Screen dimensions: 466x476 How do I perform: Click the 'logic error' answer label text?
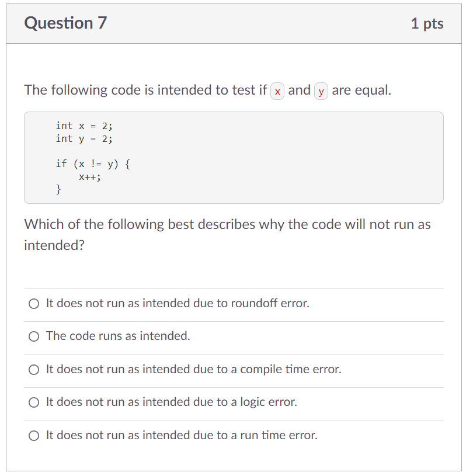(x=172, y=402)
